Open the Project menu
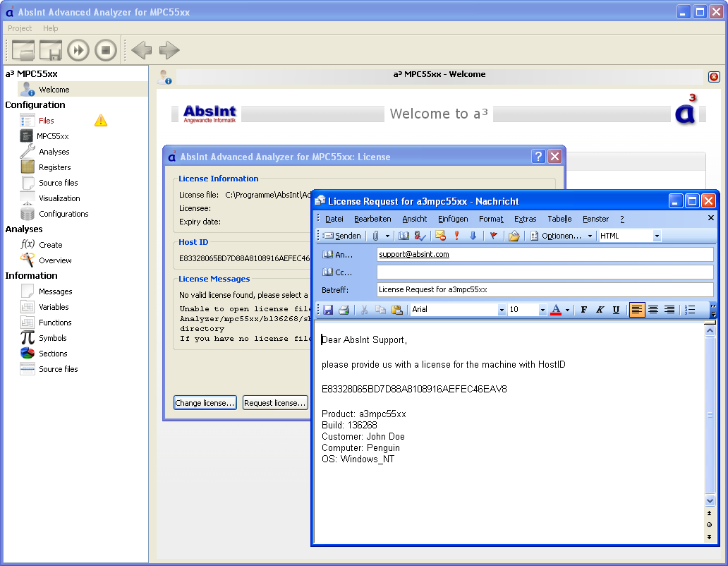 20,28
